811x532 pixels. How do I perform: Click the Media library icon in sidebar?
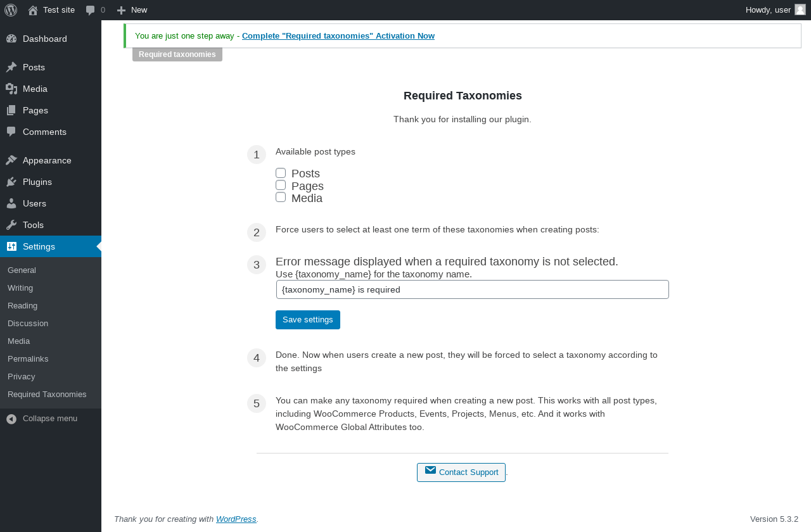[x=11, y=89]
